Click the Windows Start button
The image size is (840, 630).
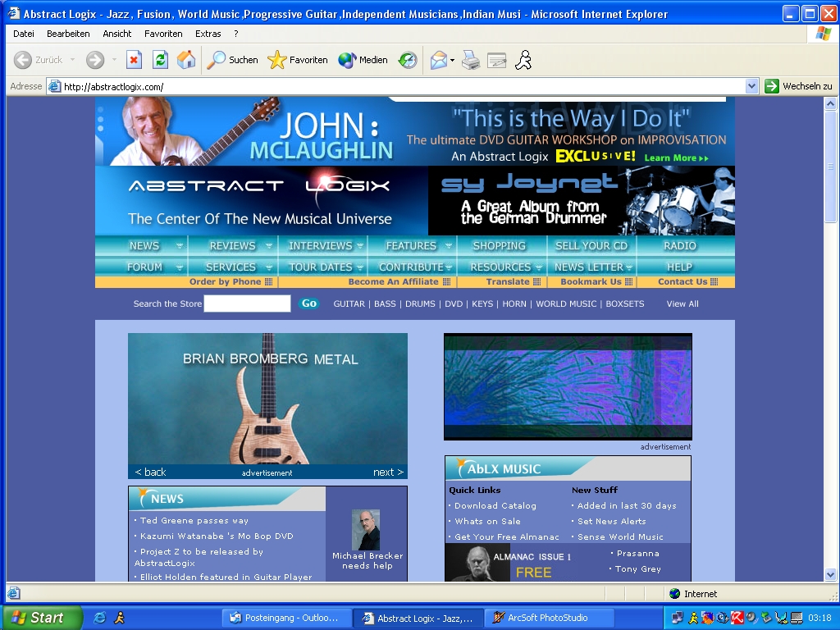[x=43, y=618]
